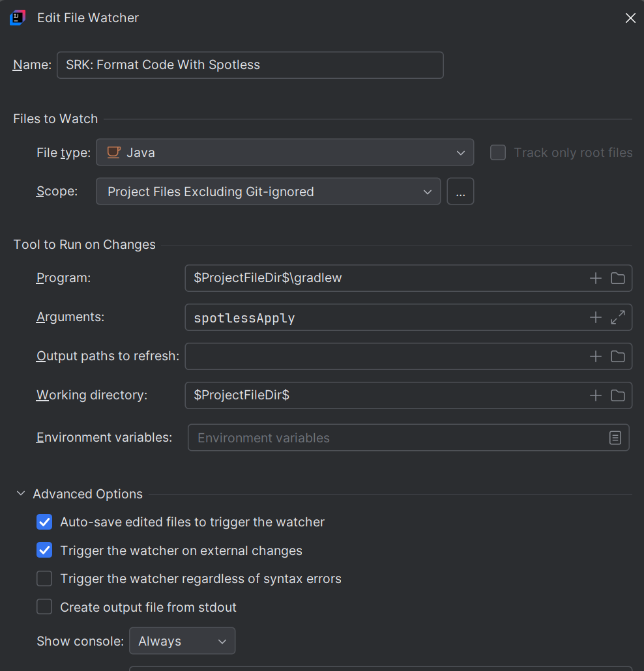The height and width of the screenshot is (671, 644).
Task: Click insert macro plus icon in Program field
Action: 595,278
